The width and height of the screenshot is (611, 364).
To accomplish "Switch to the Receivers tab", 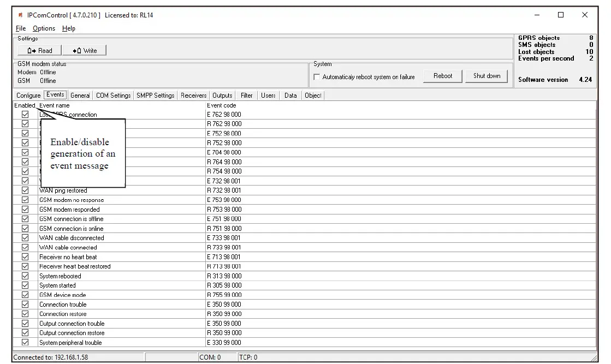I will [194, 96].
